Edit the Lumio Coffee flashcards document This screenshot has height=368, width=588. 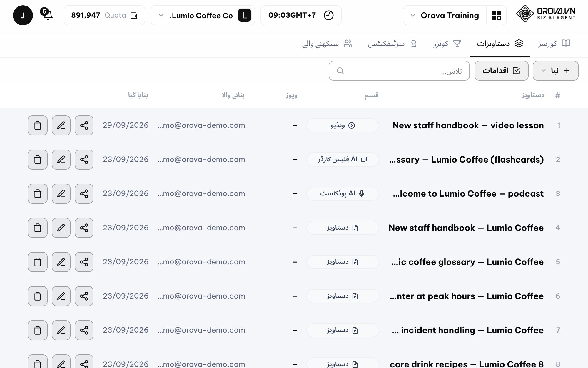pos(61,160)
